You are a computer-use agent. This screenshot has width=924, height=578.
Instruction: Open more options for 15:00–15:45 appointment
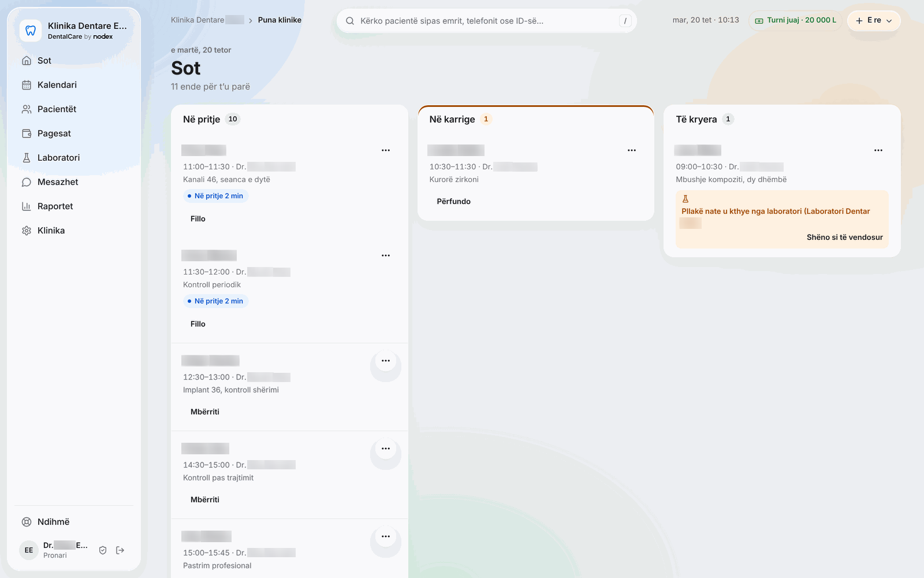click(x=386, y=536)
